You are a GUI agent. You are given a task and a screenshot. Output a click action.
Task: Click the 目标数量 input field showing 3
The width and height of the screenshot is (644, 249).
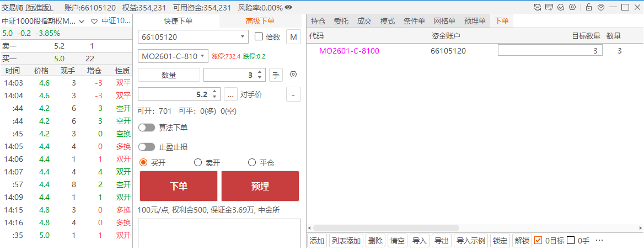coord(550,51)
